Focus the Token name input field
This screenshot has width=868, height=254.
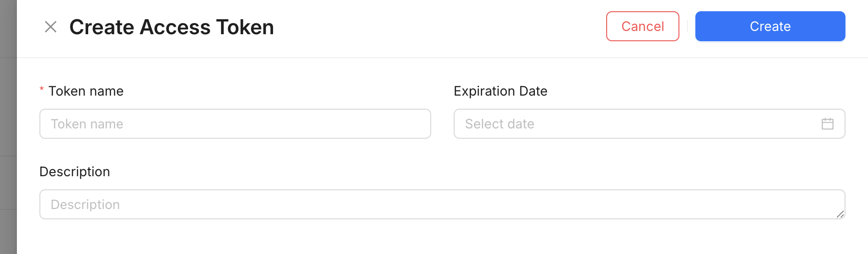(x=235, y=124)
